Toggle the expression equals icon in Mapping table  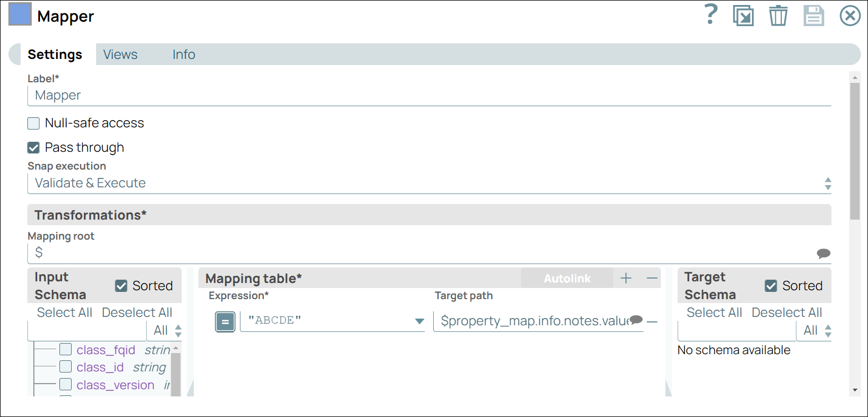(x=225, y=321)
